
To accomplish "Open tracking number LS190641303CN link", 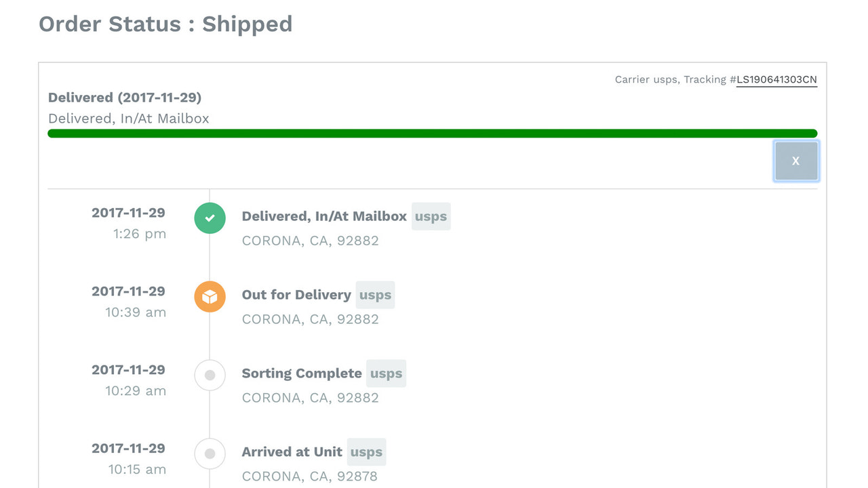I will click(x=776, y=79).
